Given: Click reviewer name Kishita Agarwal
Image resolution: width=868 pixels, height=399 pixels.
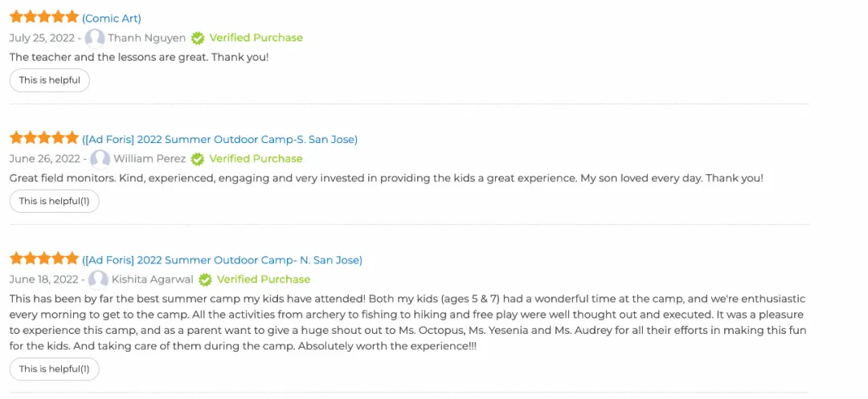Looking at the screenshot, I should (x=153, y=279).
